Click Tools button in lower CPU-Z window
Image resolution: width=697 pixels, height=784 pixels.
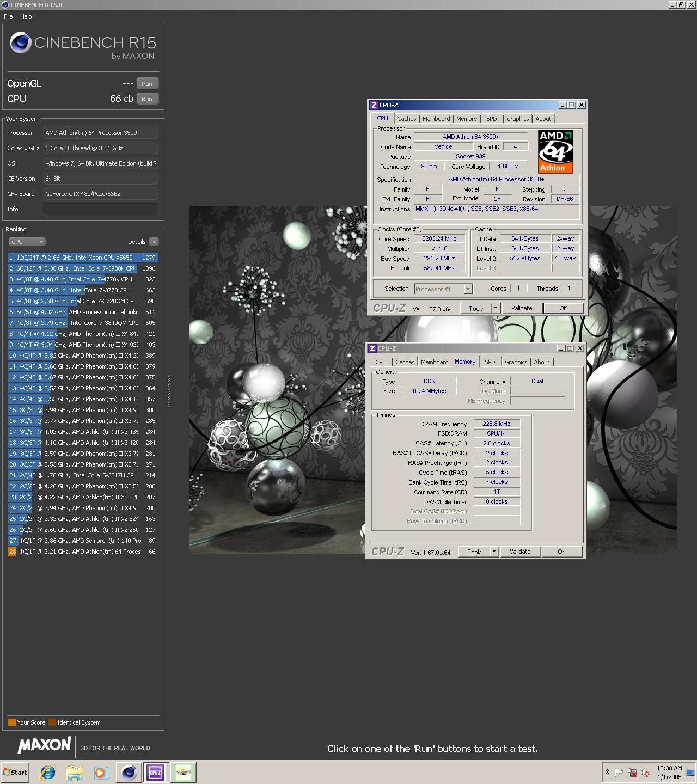click(474, 552)
